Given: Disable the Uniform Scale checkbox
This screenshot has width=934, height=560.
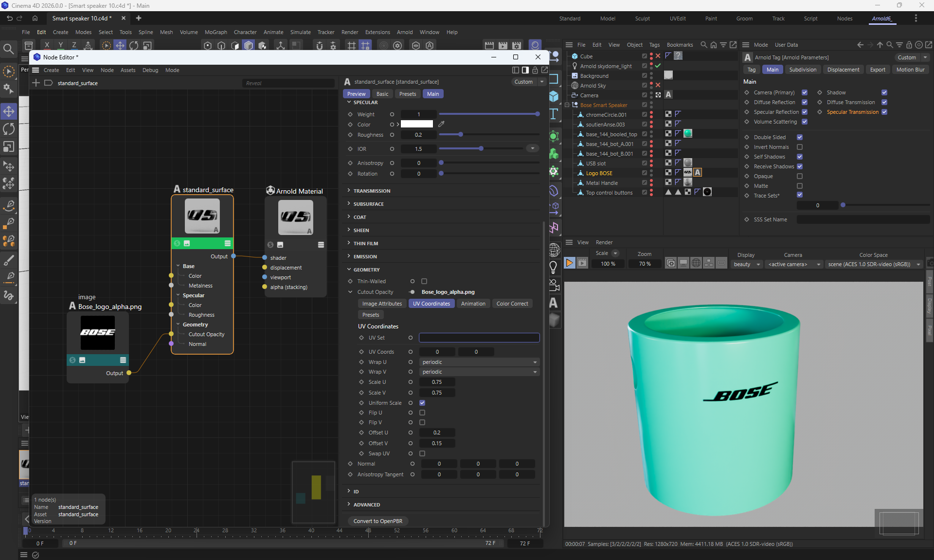Looking at the screenshot, I should tap(422, 403).
